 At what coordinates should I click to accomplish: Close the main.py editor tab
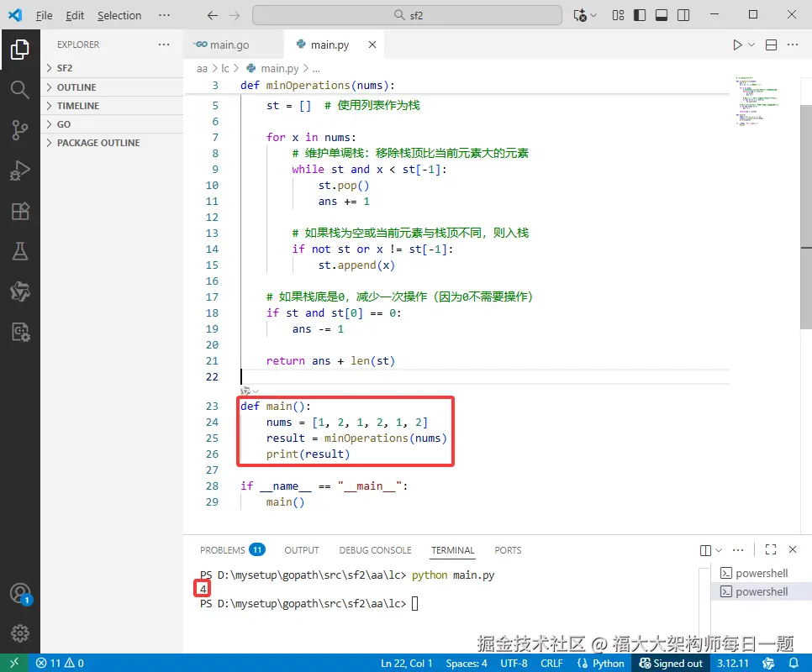pos(372,45)
